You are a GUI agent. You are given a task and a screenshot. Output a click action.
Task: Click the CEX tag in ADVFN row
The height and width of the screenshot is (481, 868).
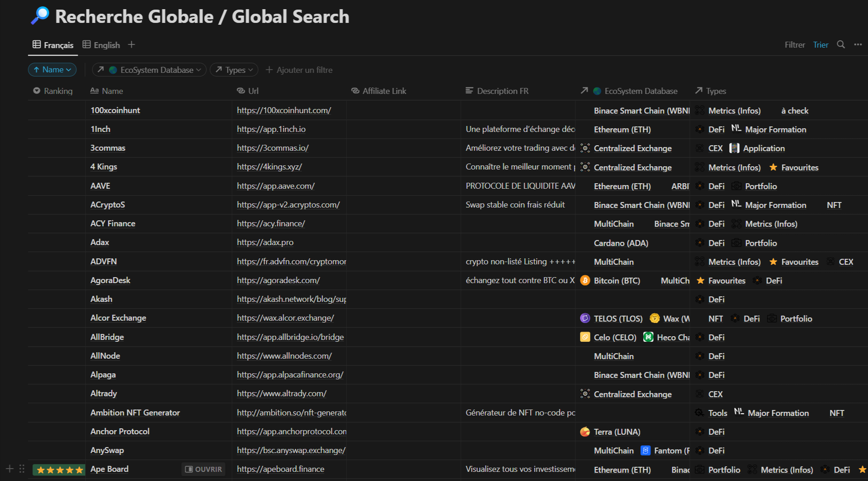[846, 262]
